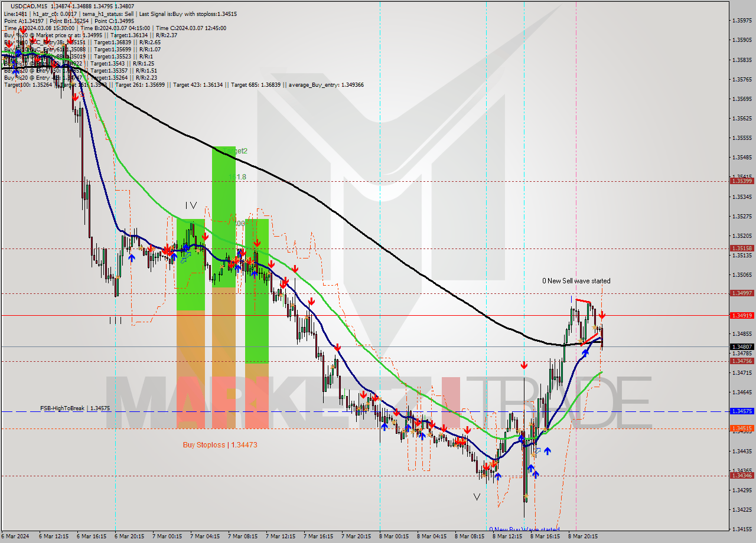The image size is (756, 543).
Task: Select the yellow star marker on the recent candles
Action: 595,328
